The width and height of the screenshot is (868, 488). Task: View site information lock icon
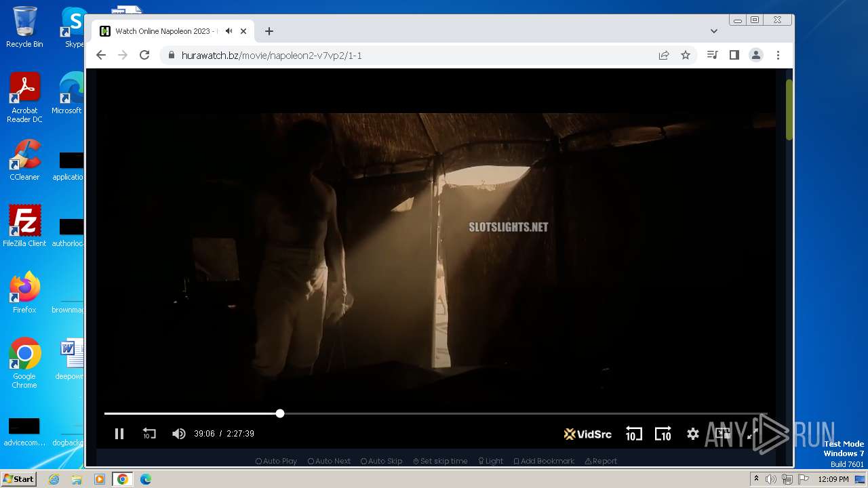(171, 56)
